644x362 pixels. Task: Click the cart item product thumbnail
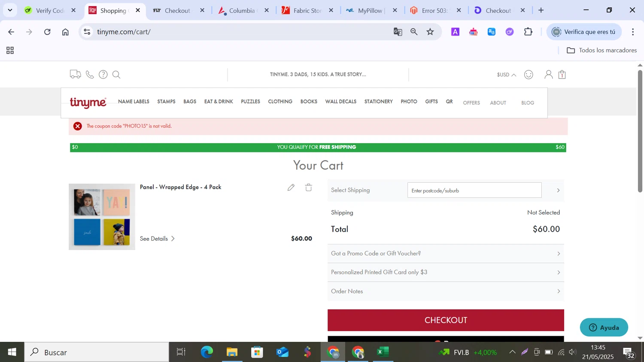[x=102, y=217]
